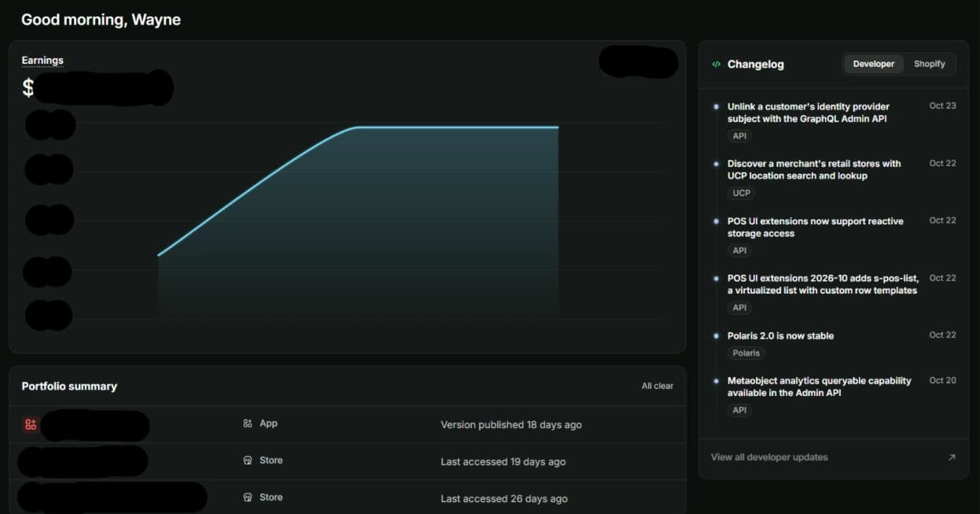Click the 'App' type label in portfolio row
This screenshot has width=980, height=514.
(268, 423)
